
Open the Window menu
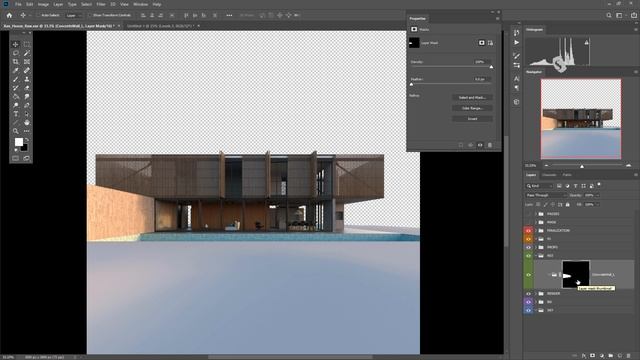coord(140,4)
